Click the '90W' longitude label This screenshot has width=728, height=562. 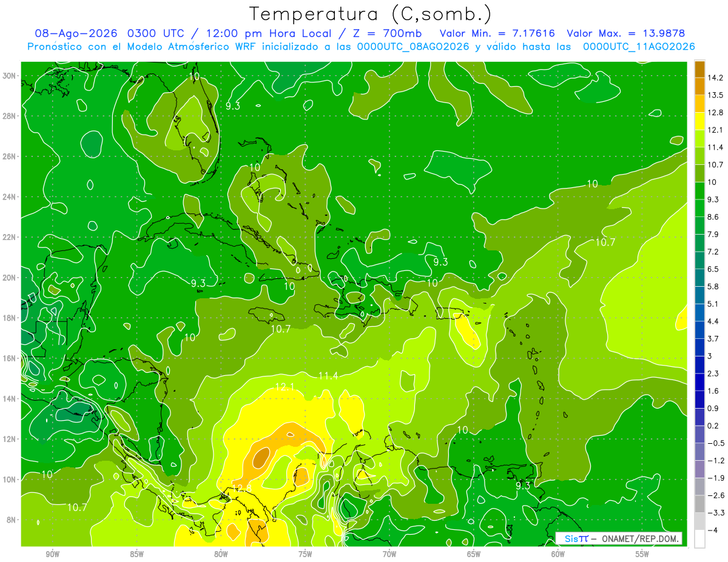coord(53,554)
